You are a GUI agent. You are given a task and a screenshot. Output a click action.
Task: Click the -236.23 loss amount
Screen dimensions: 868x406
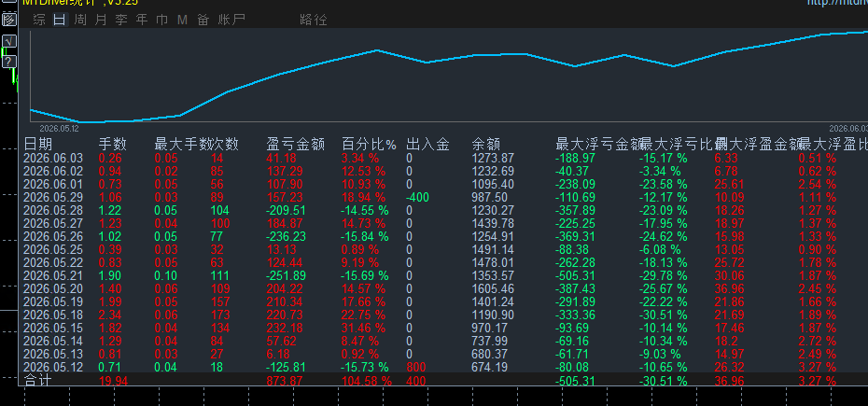287,236
